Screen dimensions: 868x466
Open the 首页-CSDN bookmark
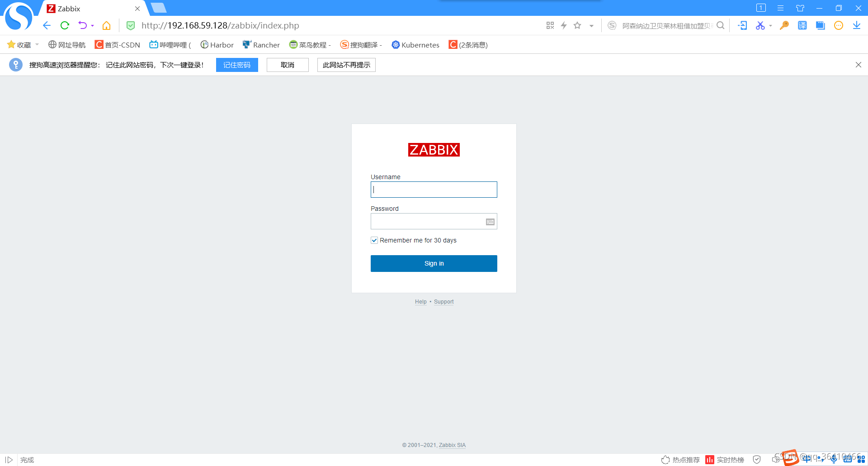tap(118, 45)
